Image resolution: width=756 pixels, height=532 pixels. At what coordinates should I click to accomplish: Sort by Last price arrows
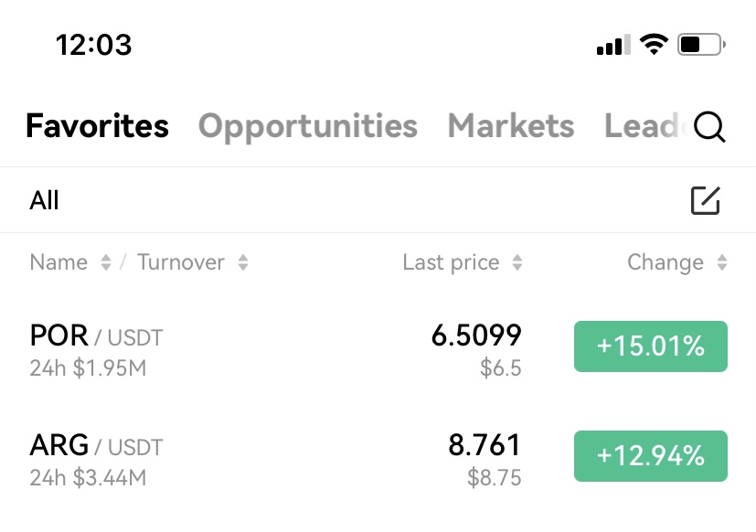click(x=517, y=263)
